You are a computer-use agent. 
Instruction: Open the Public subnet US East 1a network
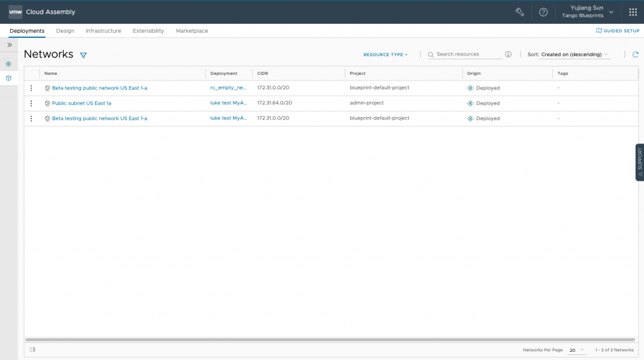click(x=81, y=103)
